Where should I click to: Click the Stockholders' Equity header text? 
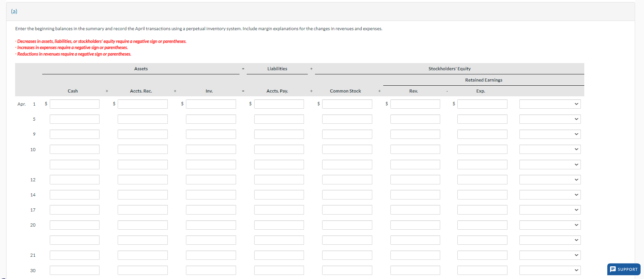449,69
